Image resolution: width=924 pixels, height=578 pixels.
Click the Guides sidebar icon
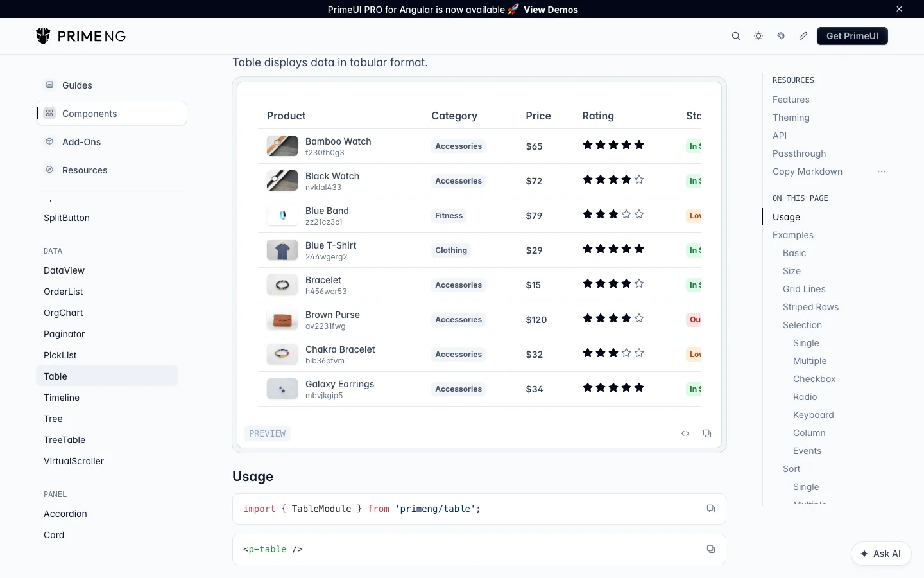pyautogui.click(x=49, y=85)
